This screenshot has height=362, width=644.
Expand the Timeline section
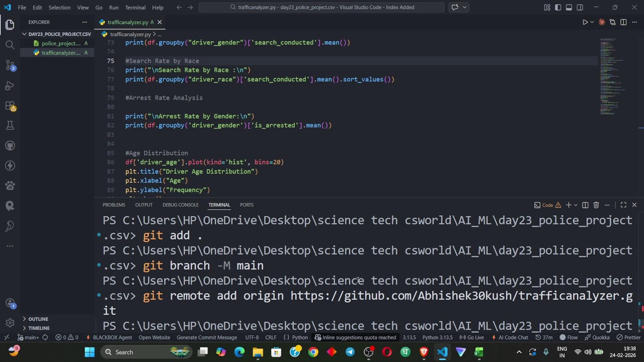click(x=57, y=328)
